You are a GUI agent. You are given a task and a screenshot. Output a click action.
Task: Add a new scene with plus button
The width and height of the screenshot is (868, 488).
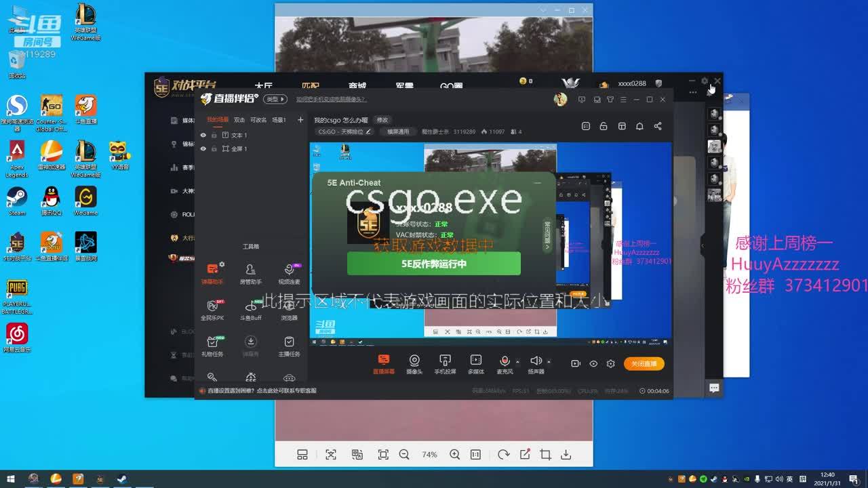pyautogui.click(x=300, y=120)
